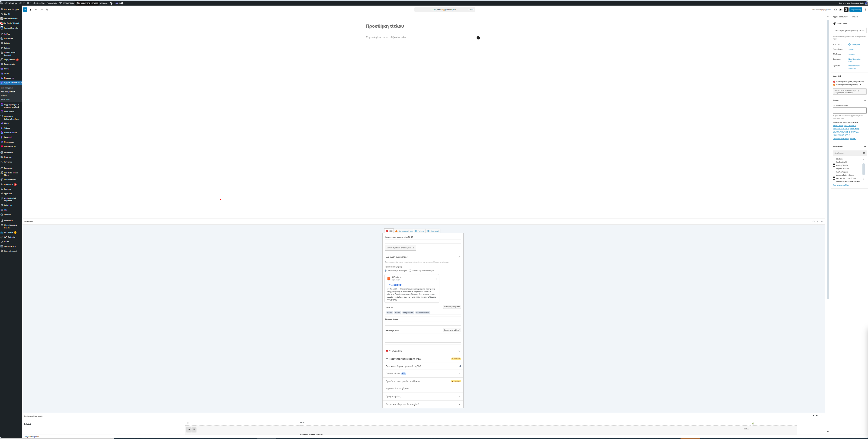The image size is (868, 439).
Task: Click the Yoast SEO icon in top toolbar
Action: pyautogui.click(x=841, y=10)
